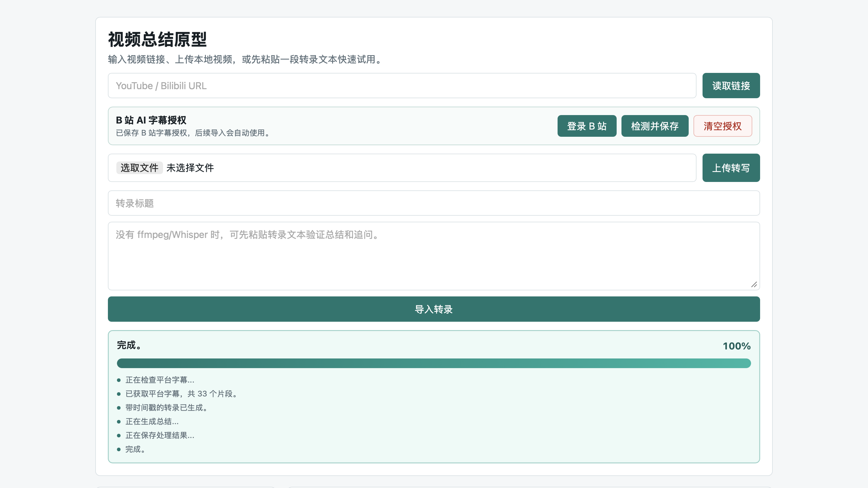868x488 pixels.
Task: Click the B 站 AI 字幕授权 heading
Action: click(151, 120)
